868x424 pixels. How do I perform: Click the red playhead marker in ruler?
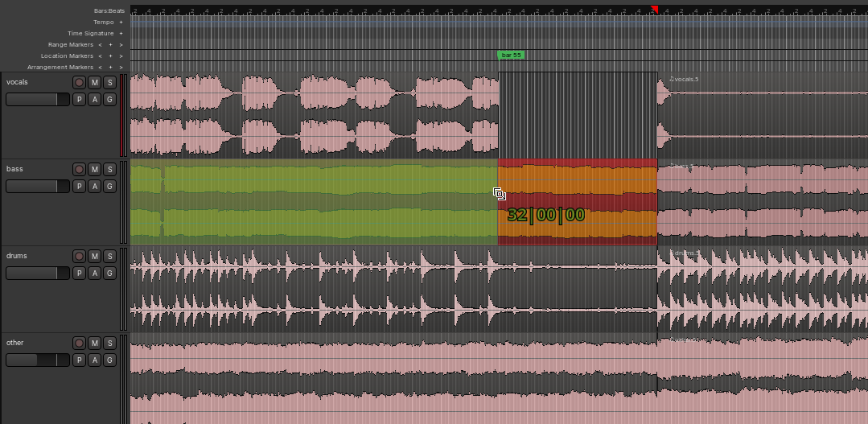pos(654,10)
